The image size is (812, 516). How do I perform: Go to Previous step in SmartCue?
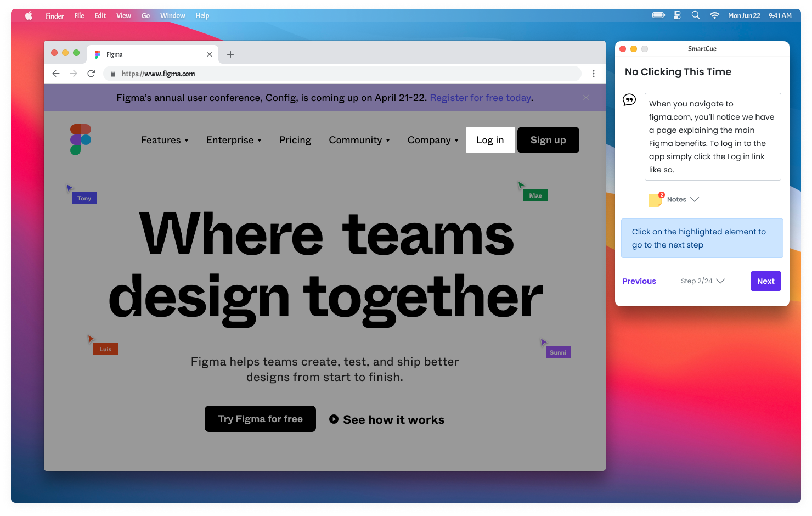639,281
